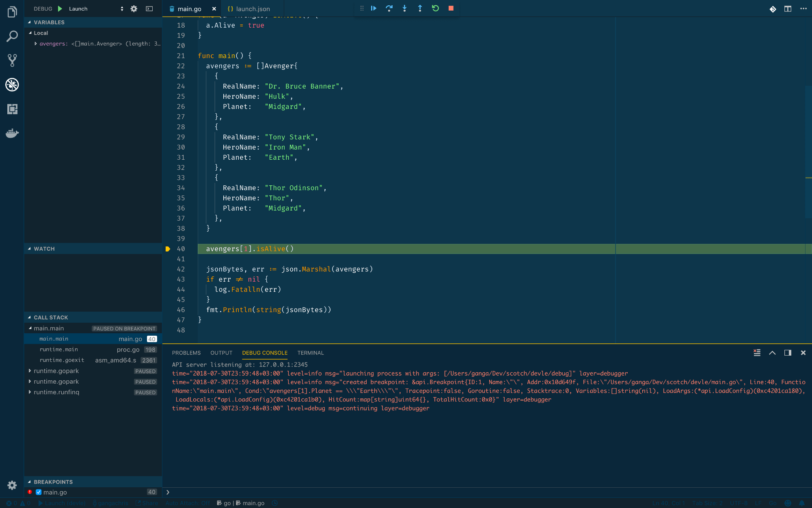Screen dimensions: 812x508
Task: Expand the avengers variable
Action: click(35, 43)
